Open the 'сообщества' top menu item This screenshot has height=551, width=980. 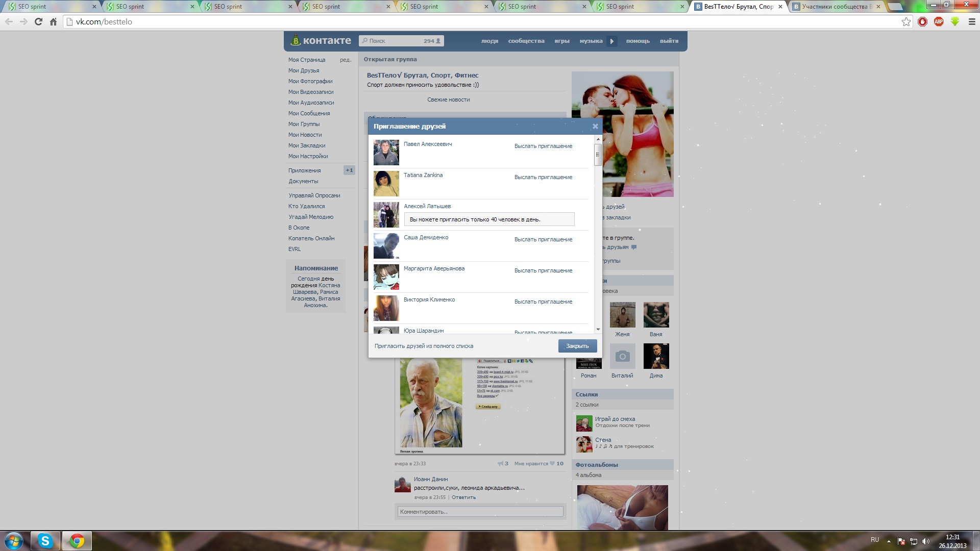click(x=526, y=41)
